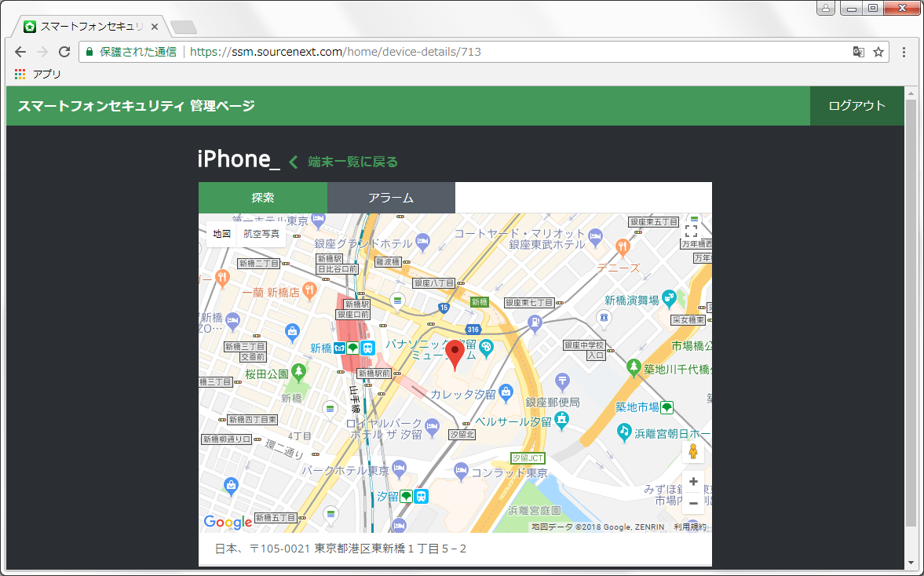Click the 銀座八丁目 intersection label

[433, 283]
